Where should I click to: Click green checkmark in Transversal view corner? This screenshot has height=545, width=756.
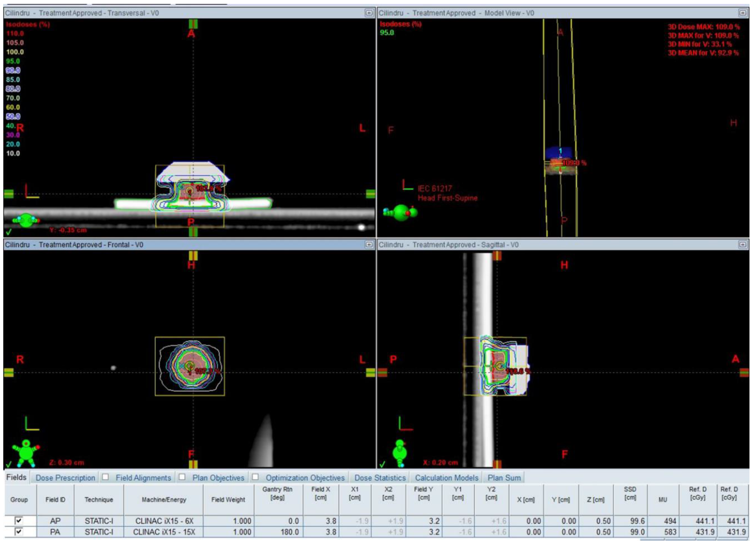click(x=9, y=231)
